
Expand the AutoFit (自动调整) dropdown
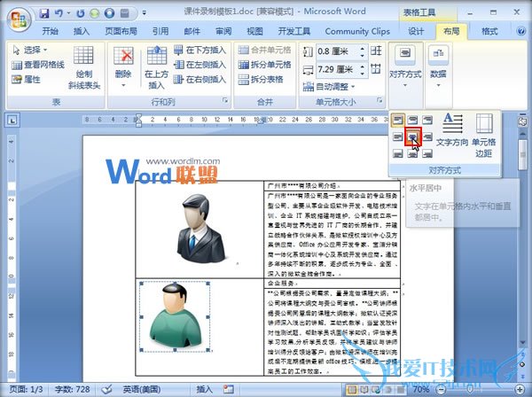coord(329,87)
